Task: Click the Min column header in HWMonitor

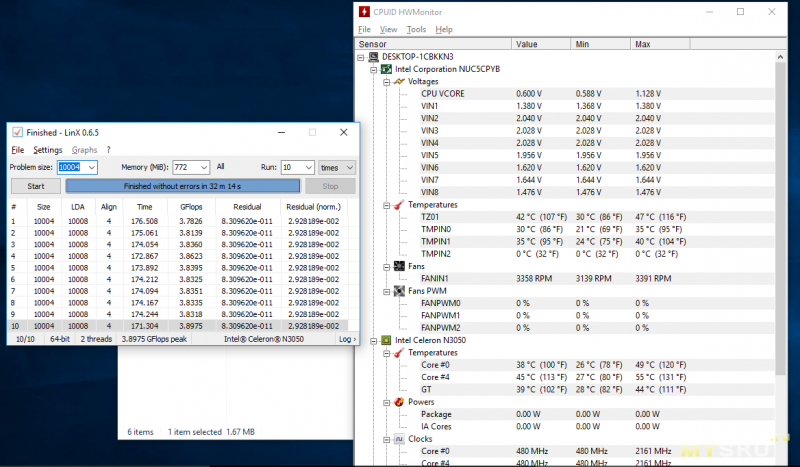Action: click(601, 44)
